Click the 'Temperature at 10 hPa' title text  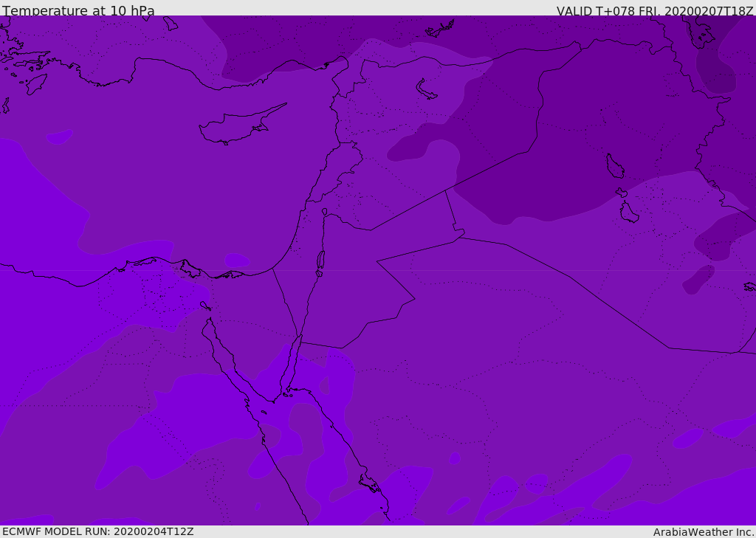click(x=78, y=10)
